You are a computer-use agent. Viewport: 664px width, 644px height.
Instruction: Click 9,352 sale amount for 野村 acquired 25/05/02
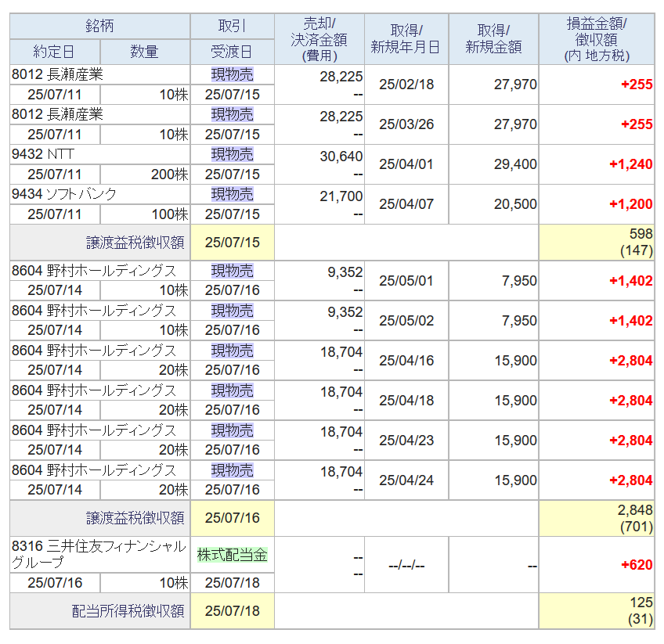(345, 312)
